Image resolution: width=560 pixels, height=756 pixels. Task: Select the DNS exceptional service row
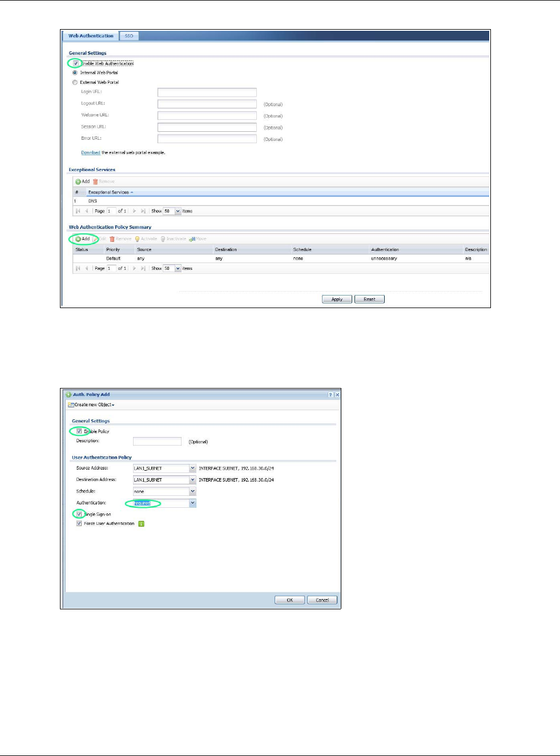[x=281, y=201]
